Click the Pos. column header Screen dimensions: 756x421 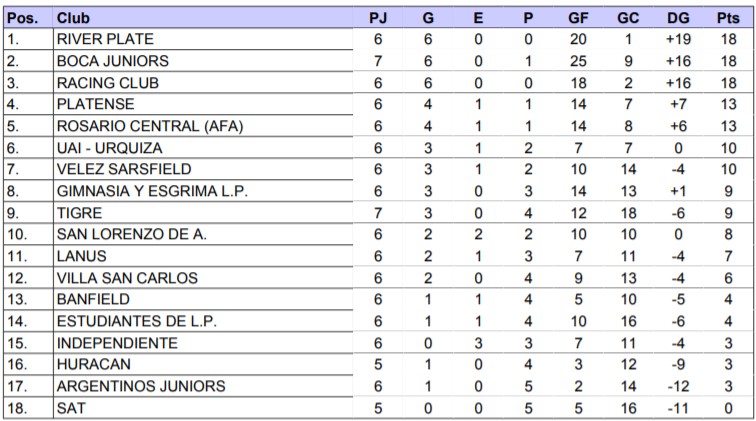click(x=22, y=18)
